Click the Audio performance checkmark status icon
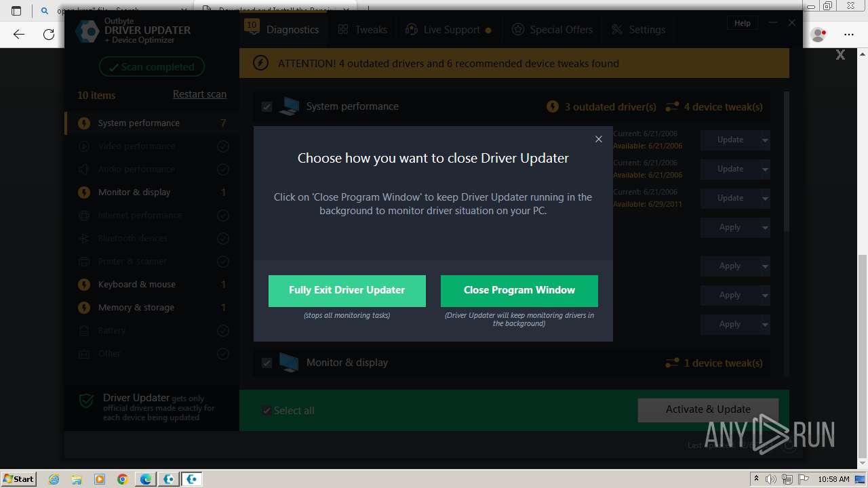This screenshot has height=488, width=868. pyautogui.click(x=222, y=169)
